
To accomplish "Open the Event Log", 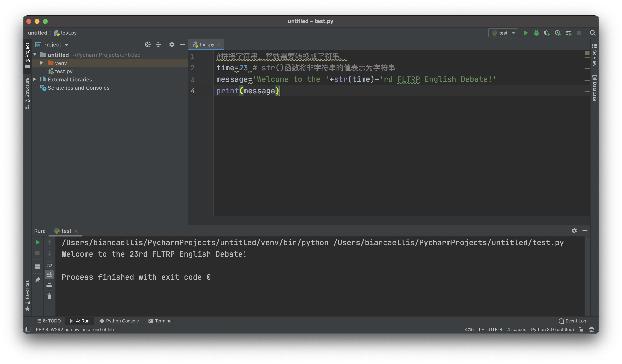I will click(572, 321).
